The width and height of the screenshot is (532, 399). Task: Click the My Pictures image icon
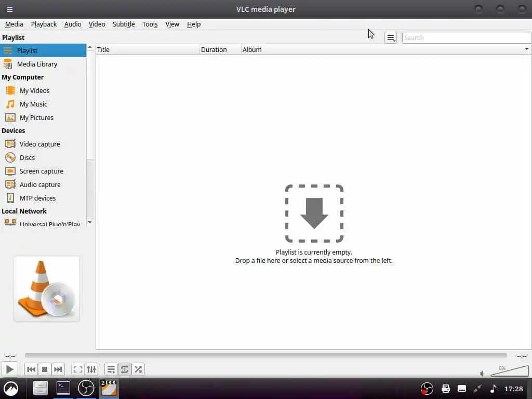click(x=10, y=118)
